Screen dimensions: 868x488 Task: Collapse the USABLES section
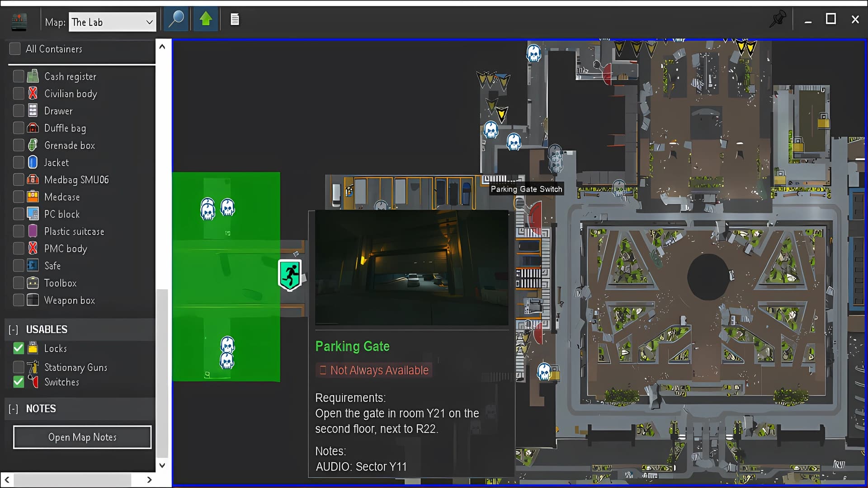pos(14,329)
